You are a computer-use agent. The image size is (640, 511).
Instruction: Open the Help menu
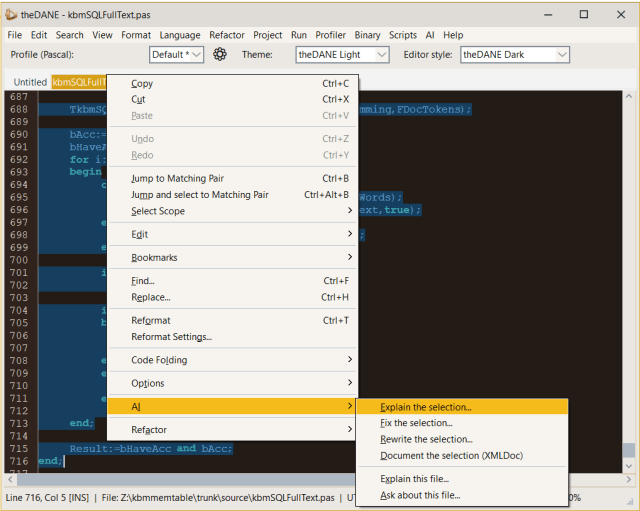click(x=453, y=35)
